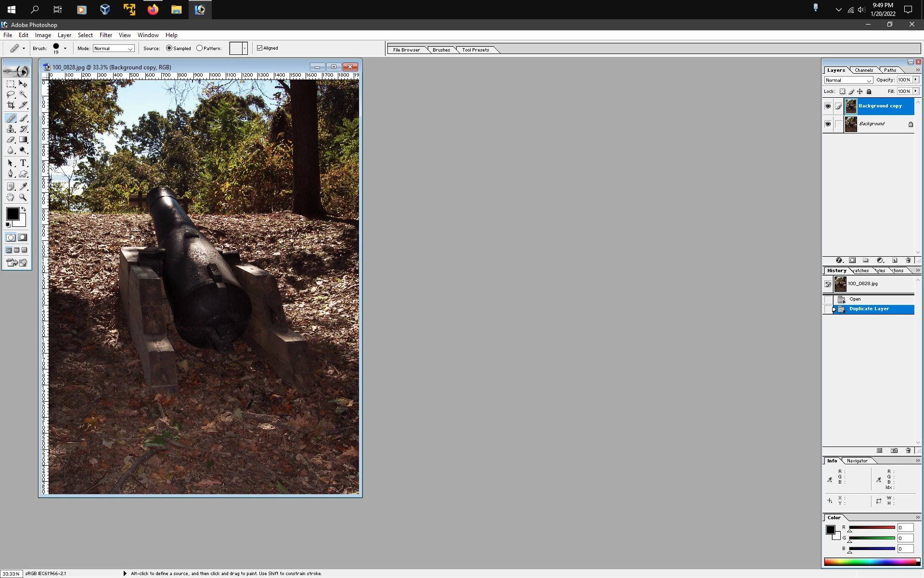Screen dimensions: 924x578
Task: Pick the Eyedropper tool
Action: tap(23, 186)
